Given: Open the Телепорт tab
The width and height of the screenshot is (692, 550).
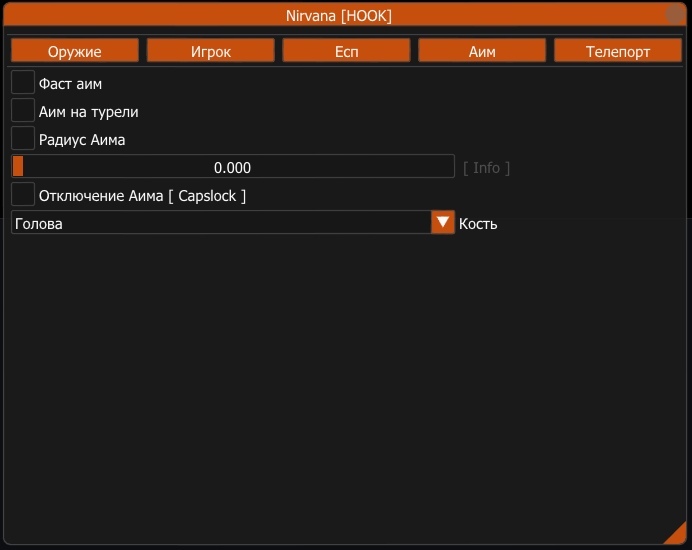Looking at the screenshot, I should point(618,51).
